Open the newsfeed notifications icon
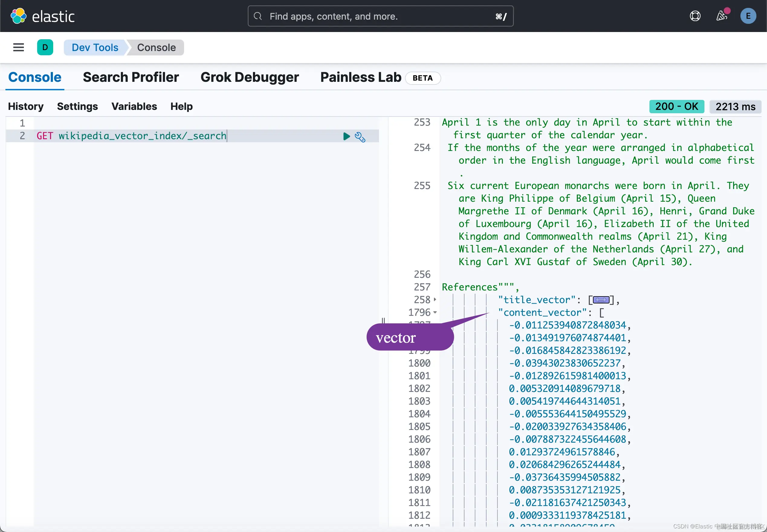The height and width of the screenshot is (532, 767). click(721, 16)
